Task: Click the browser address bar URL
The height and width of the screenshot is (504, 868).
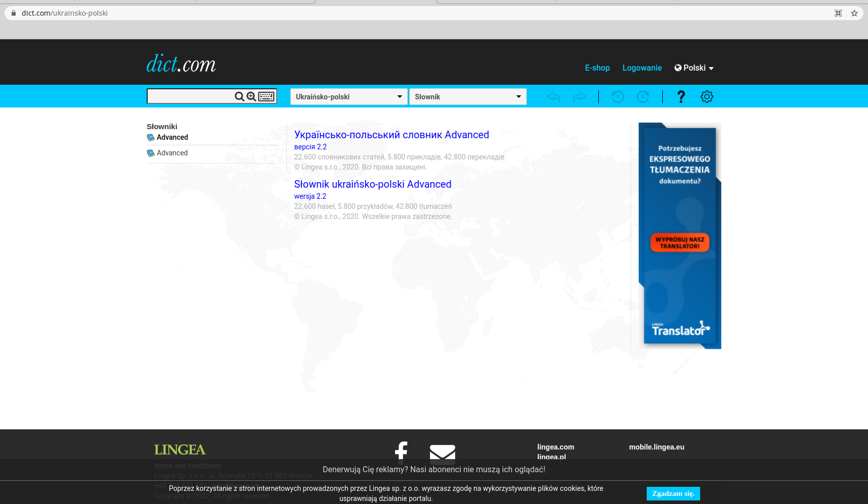Action: click(65, 13)
